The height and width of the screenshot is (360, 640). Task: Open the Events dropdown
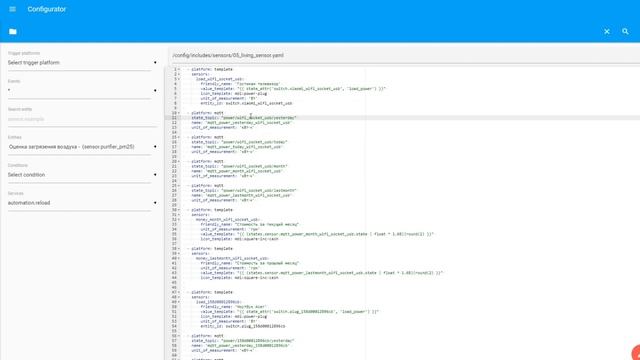click(x=82, y=91)
